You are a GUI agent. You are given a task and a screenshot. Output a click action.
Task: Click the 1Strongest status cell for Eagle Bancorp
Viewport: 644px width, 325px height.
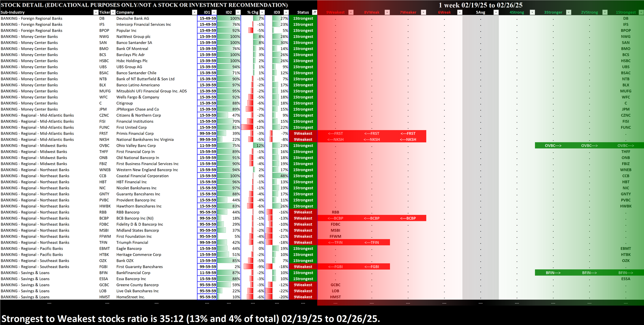303,249
